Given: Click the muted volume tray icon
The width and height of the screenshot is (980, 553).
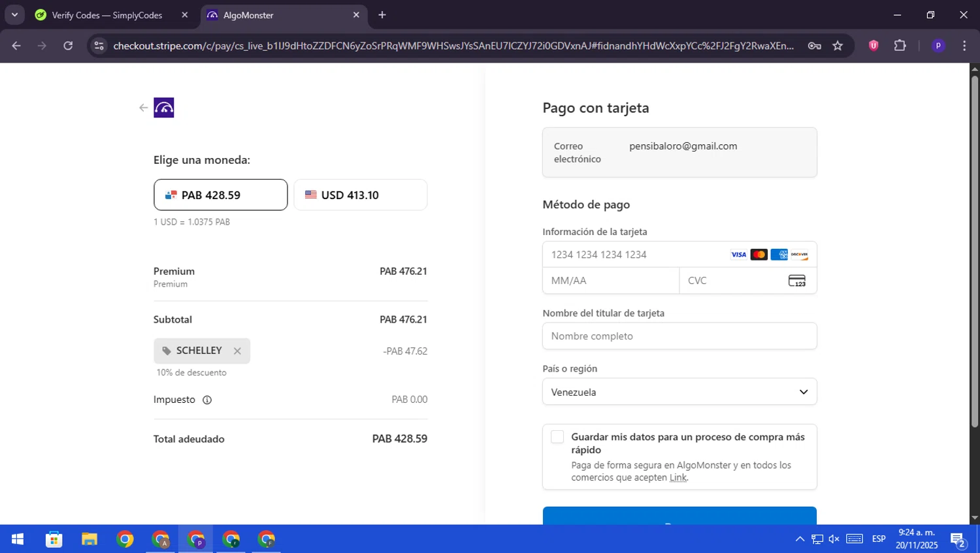Looking at the screenshot, I should [x=834, y=539].
